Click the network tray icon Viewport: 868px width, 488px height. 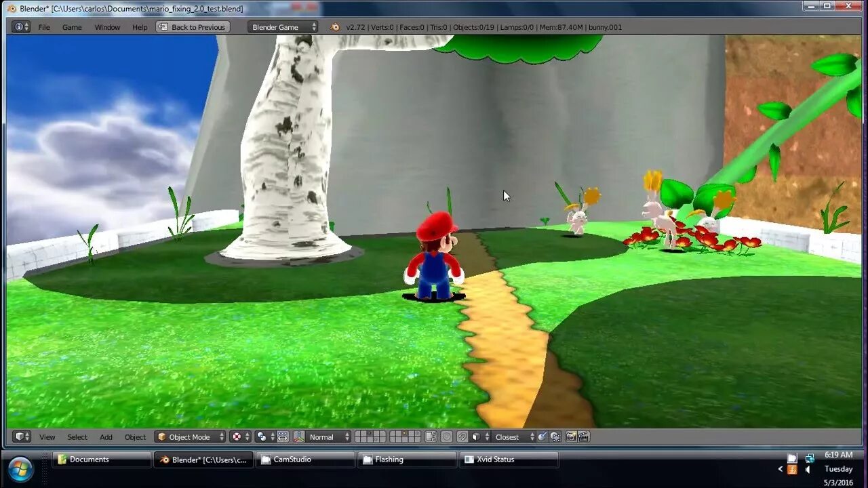coord(810,458)
